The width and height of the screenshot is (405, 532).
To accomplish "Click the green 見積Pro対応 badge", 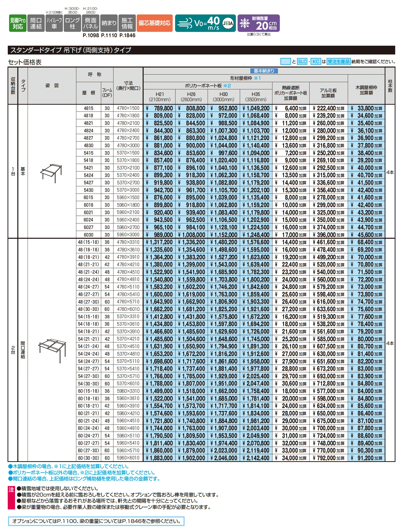I will click(18, 23).
